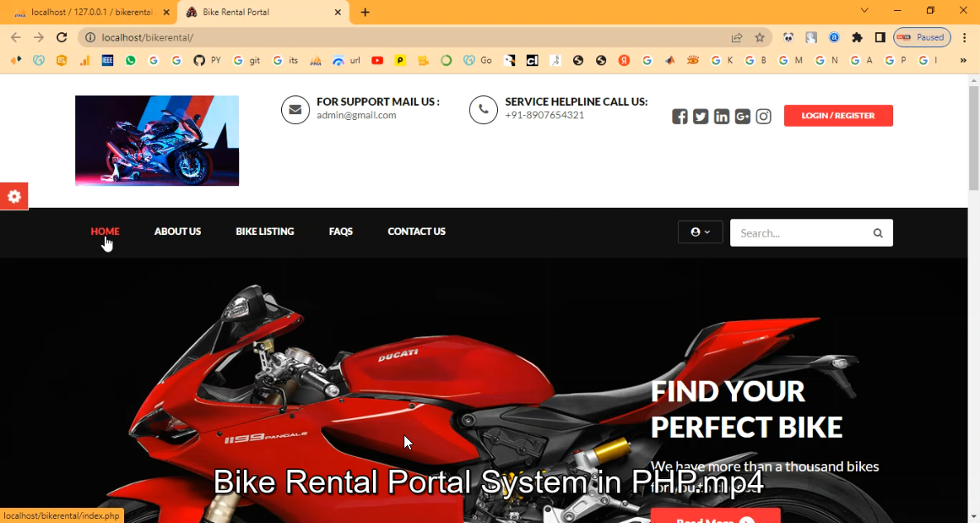This screenshot has width=980, height=523.
Task: Share this page from address bar
Action: [737, 37]
